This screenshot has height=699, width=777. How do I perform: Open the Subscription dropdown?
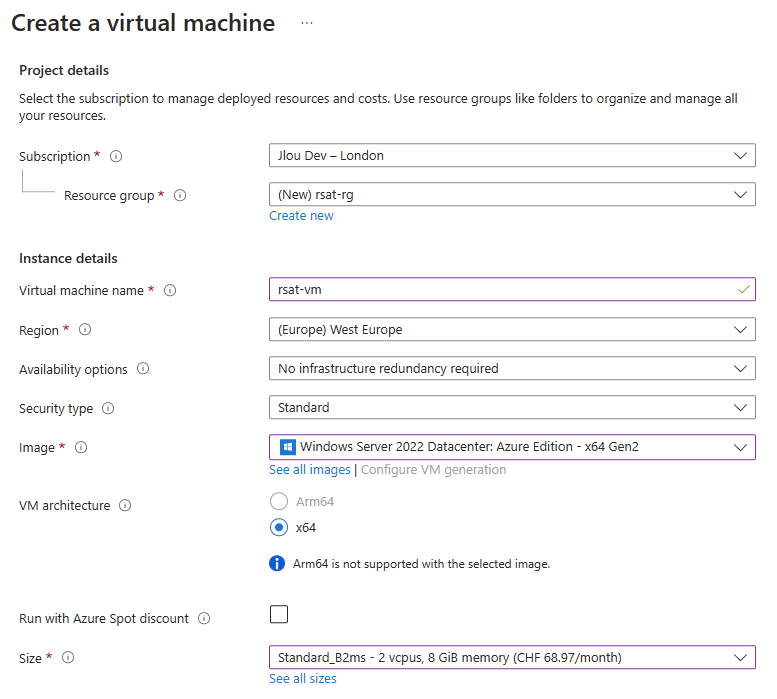tap(512, 156)
